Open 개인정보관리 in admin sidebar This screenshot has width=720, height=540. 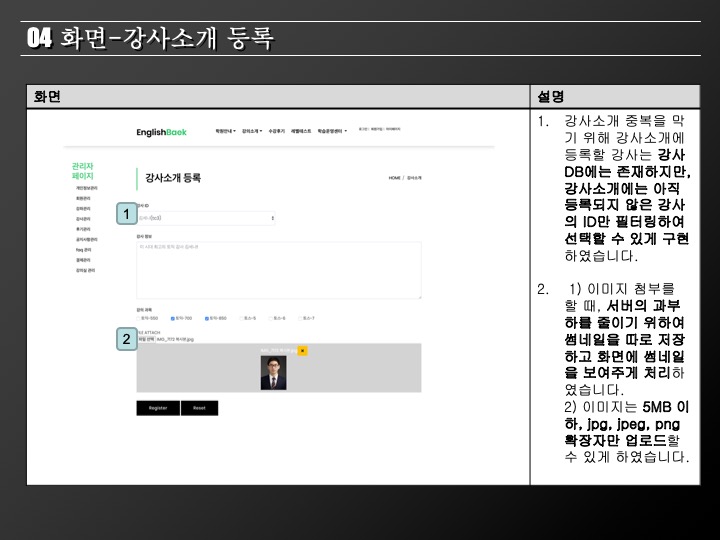pos(86,188)
